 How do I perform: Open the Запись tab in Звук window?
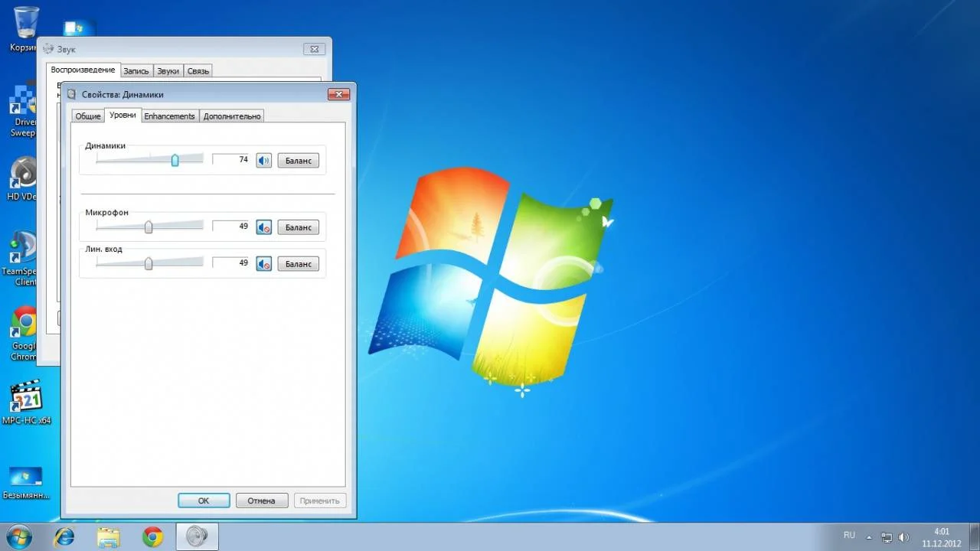(136, 71)
